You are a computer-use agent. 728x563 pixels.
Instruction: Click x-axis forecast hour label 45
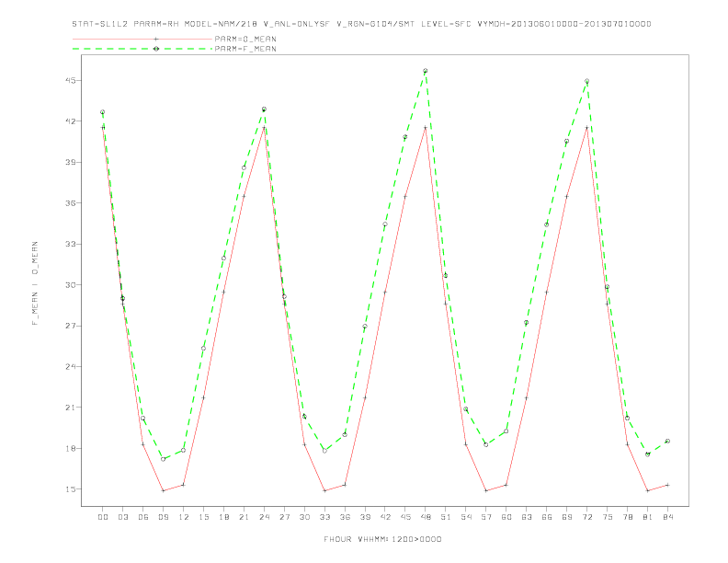(x=405, y=517)
